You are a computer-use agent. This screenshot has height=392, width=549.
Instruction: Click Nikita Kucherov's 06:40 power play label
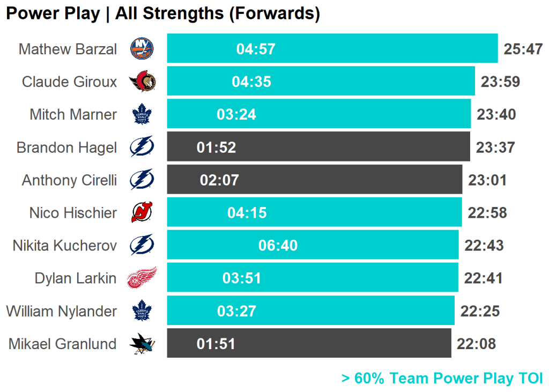[x=278, y=246]
